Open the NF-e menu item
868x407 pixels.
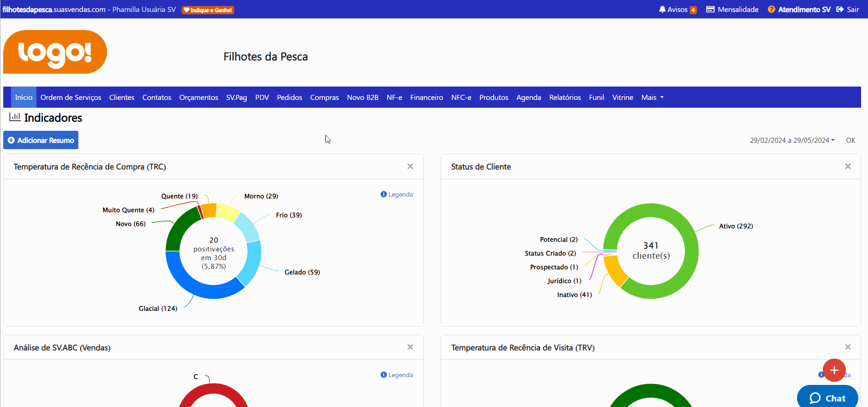click(394, 97)
